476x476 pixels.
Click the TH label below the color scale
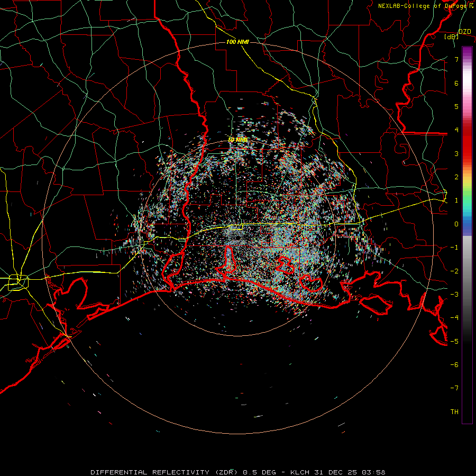[x=454, y=412]
